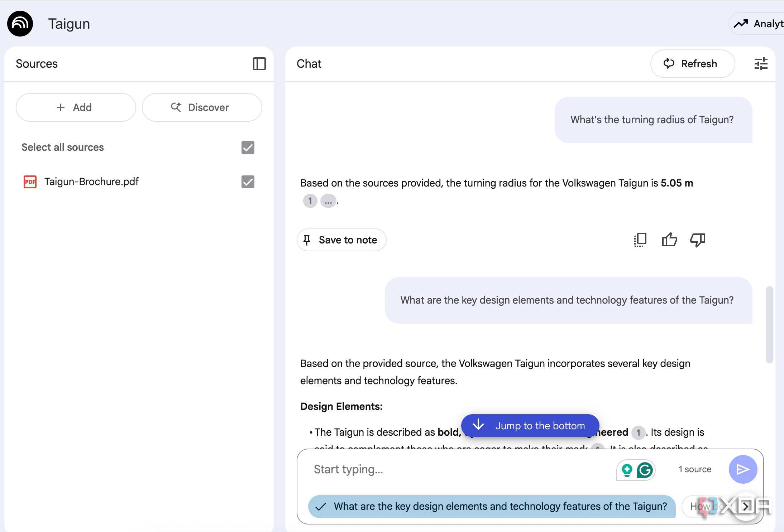Click the Taigun-Brochure PDF file icon
The height and width of the screenshot is (532, 784).
point(30,182)
